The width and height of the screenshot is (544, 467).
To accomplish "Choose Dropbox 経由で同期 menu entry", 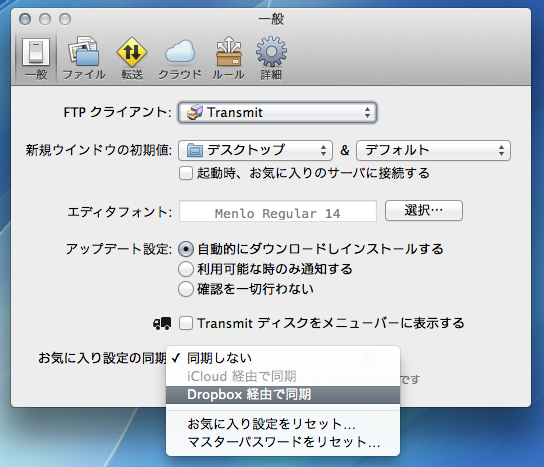I will tap(283, 395).
